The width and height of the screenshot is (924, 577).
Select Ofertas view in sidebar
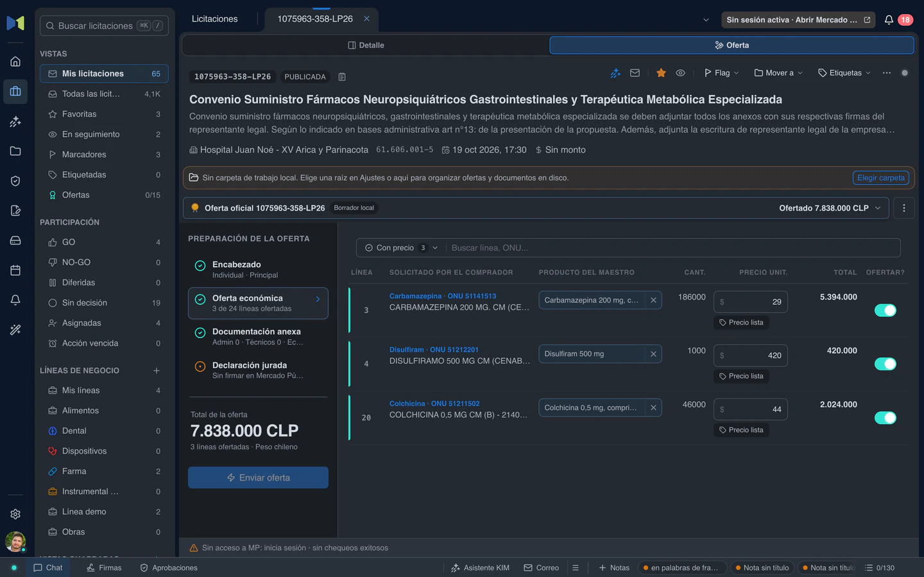[x=104, y=195]
